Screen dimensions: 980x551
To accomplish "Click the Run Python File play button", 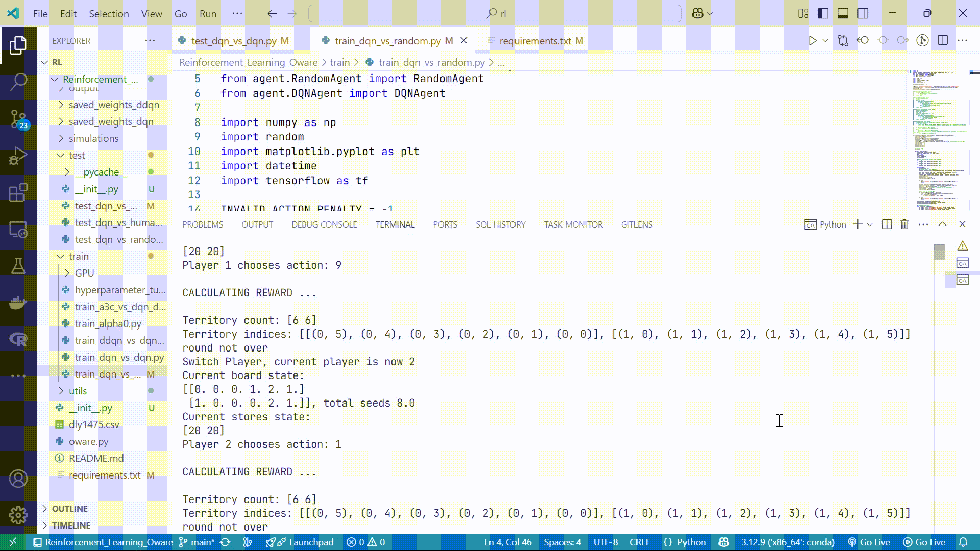I will [812, 41].
